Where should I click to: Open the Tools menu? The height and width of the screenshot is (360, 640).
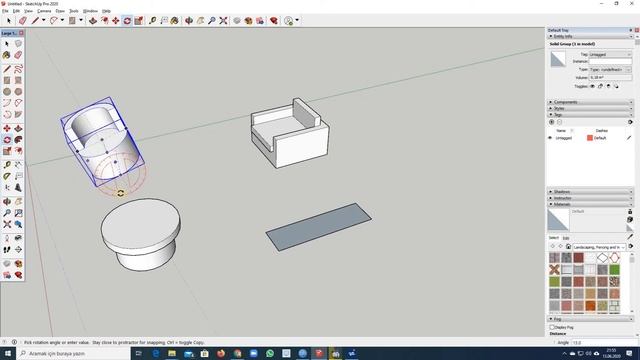(x=74, y=11)
